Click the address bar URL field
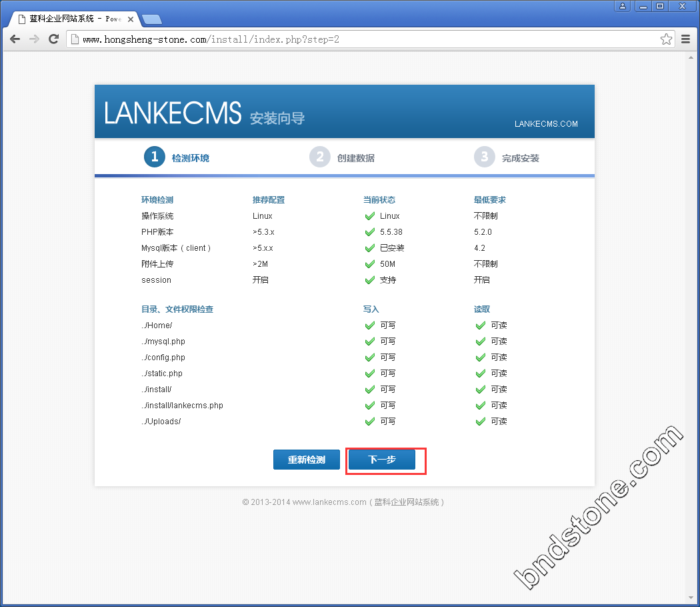700x607 pixels. (371, 39)
